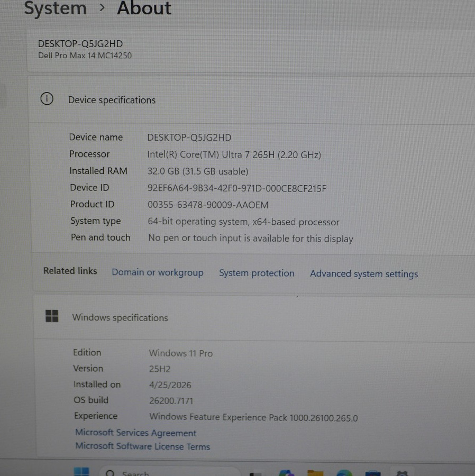Click the Experience label
The image size is (475, 476).
click(96, 416)
